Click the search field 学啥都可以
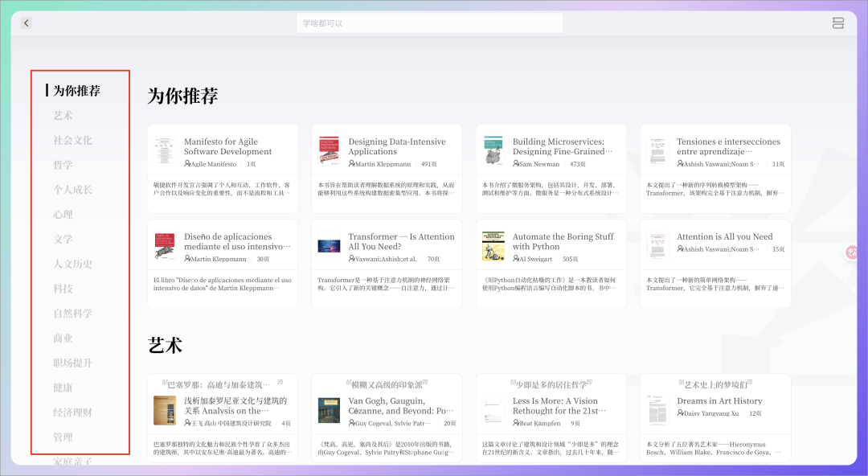The width and height of the screenshot is (868, 476). pos(429,23)
